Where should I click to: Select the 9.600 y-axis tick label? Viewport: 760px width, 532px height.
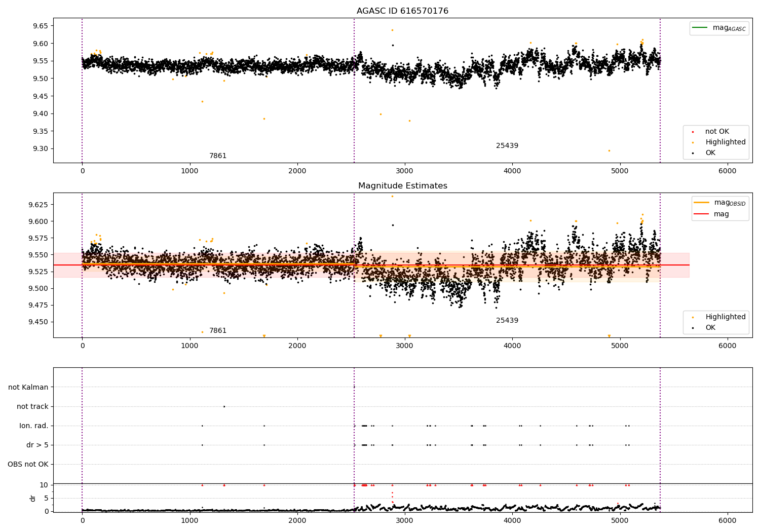point(38,221)
